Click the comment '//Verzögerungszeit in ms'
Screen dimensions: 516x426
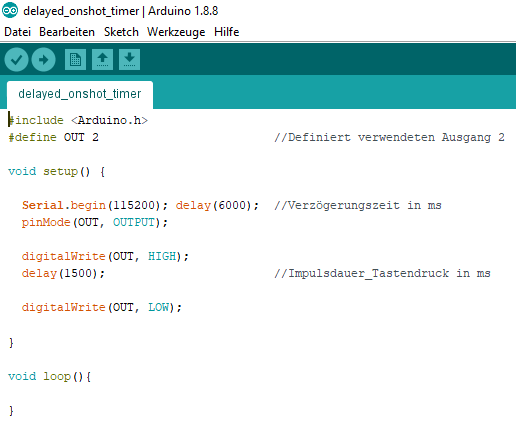(358, 205)
